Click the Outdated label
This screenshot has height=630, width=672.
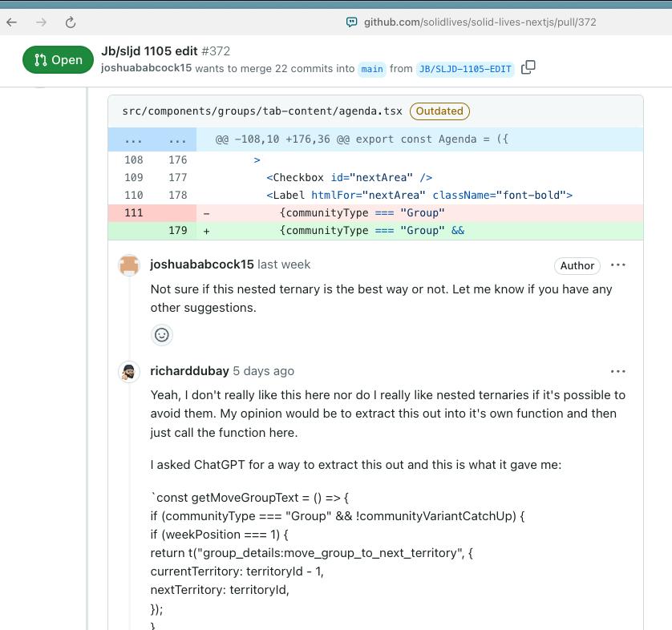[x=439, y=111]
